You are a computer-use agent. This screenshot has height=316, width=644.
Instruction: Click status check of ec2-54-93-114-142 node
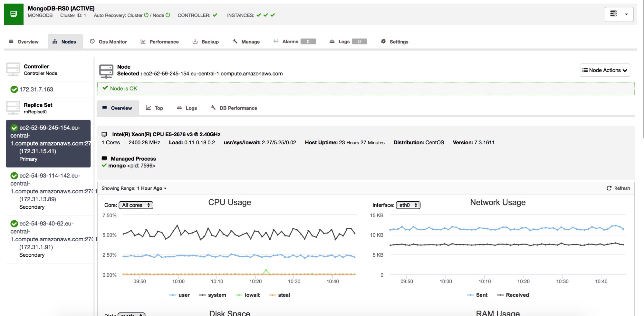(14, 176)
